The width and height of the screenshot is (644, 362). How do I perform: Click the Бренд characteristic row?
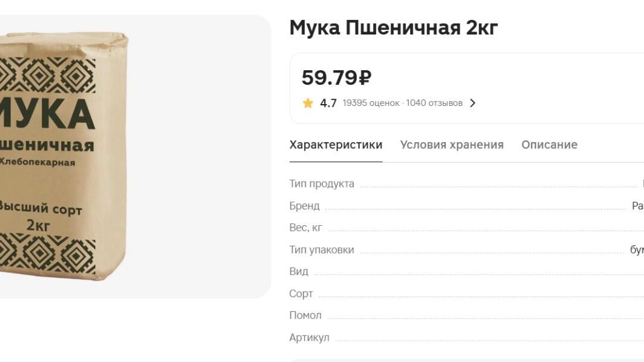(466, 206)
